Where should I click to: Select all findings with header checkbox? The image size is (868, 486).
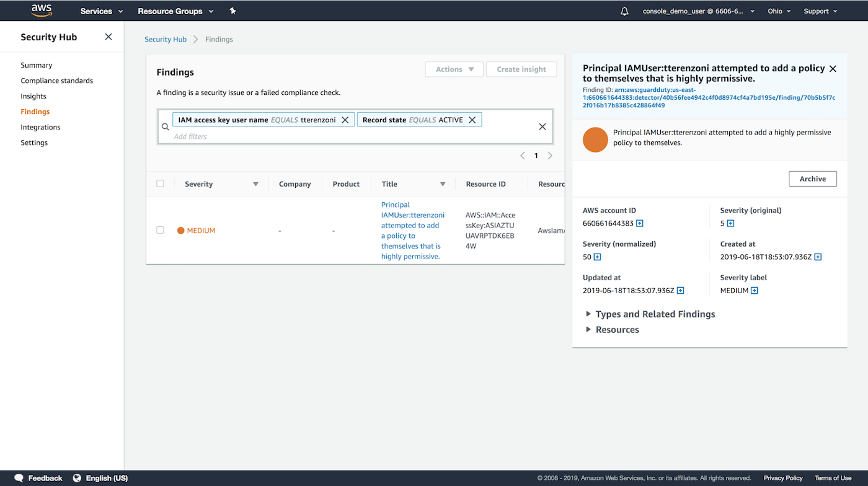tap(161, 183)
